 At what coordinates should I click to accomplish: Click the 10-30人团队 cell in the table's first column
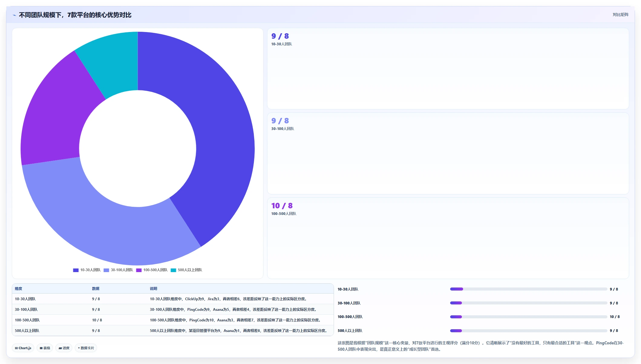[x=25, y=299]
